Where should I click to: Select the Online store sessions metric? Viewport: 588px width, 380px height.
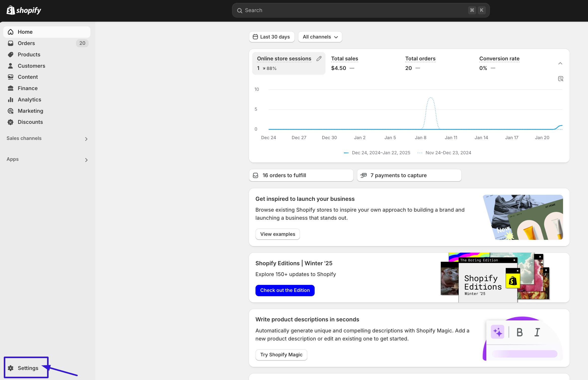[289, 63]
